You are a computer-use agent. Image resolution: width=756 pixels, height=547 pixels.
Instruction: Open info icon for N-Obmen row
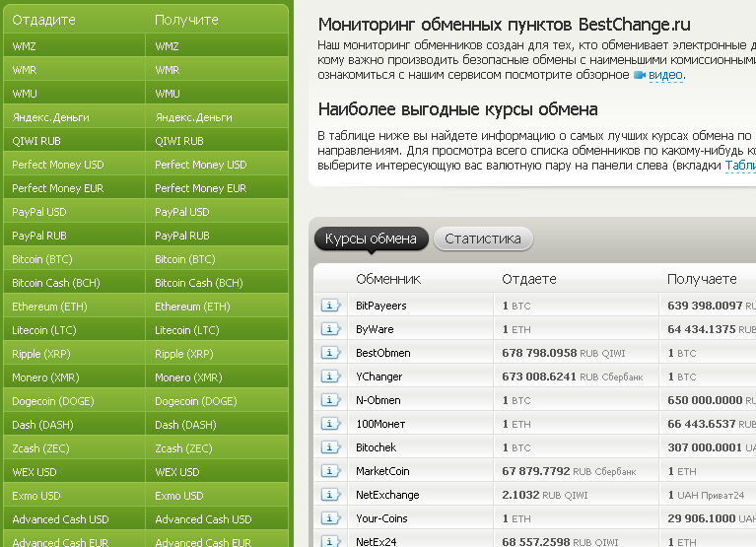[x=331, y=400]
